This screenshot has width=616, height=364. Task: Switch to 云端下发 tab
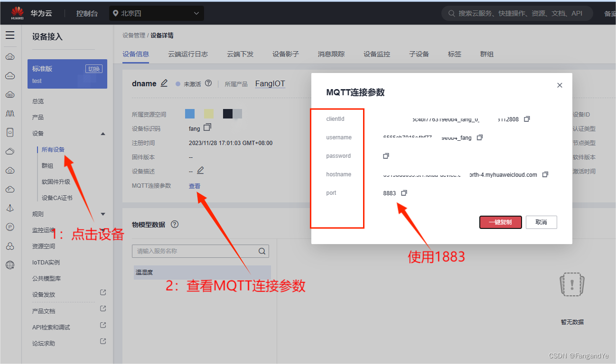(x=240, y=54)
